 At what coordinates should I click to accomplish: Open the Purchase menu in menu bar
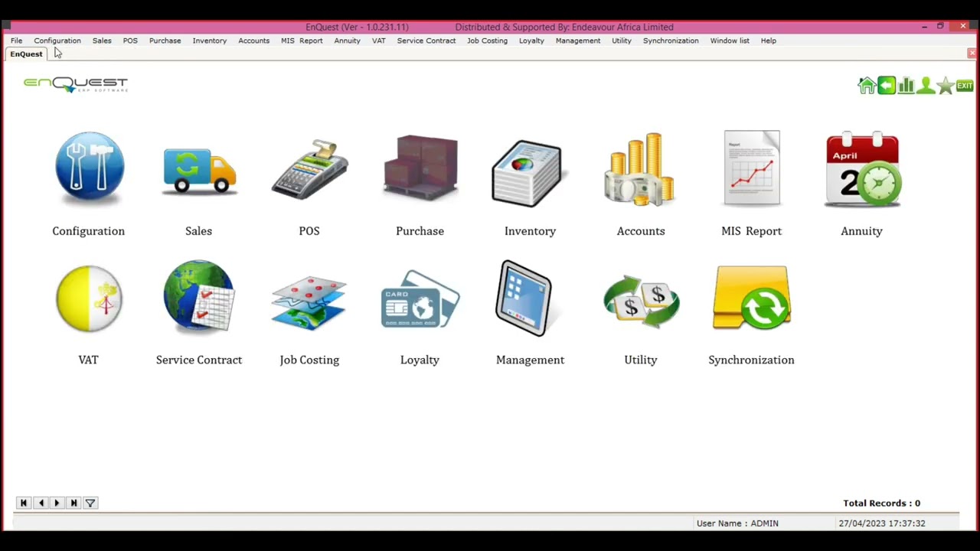(x=165, y=41)
